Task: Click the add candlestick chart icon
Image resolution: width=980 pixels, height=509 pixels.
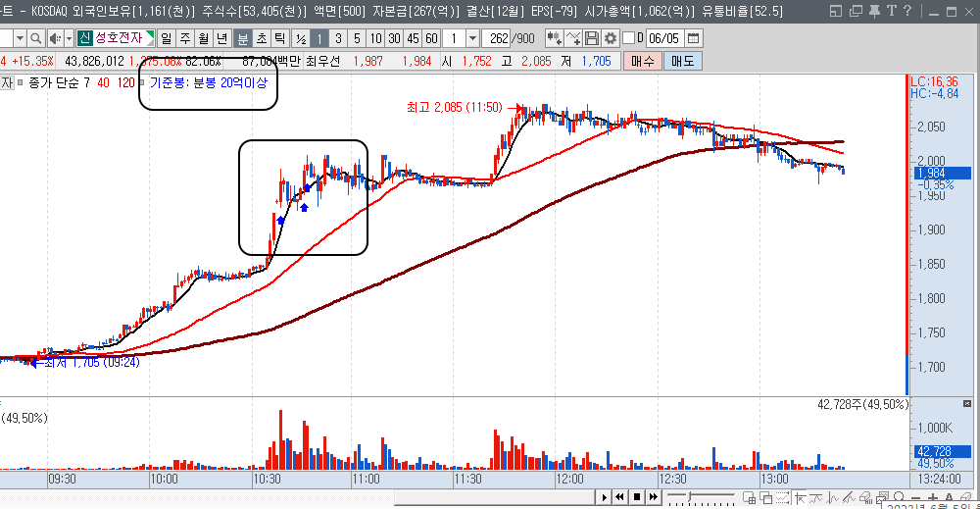Action: pyautogui.click(x=554, y=39)
